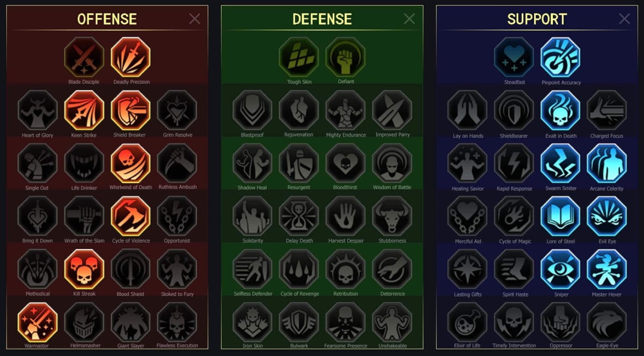The height and width of the screenshot is (356, 644).
Task: Select the Warmaster mastery icon
Action: pyautogui.click(x=38, y=322)
